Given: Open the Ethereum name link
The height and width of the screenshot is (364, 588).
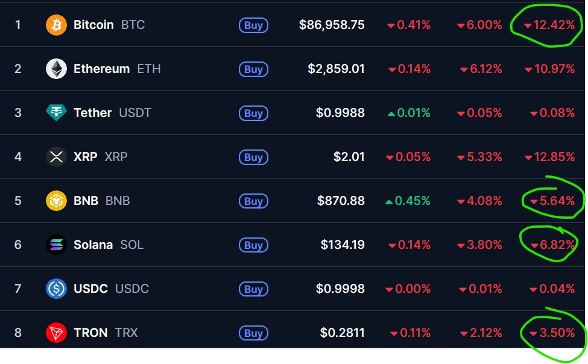Looking at the screenshot, I should [x=101, y=69].
